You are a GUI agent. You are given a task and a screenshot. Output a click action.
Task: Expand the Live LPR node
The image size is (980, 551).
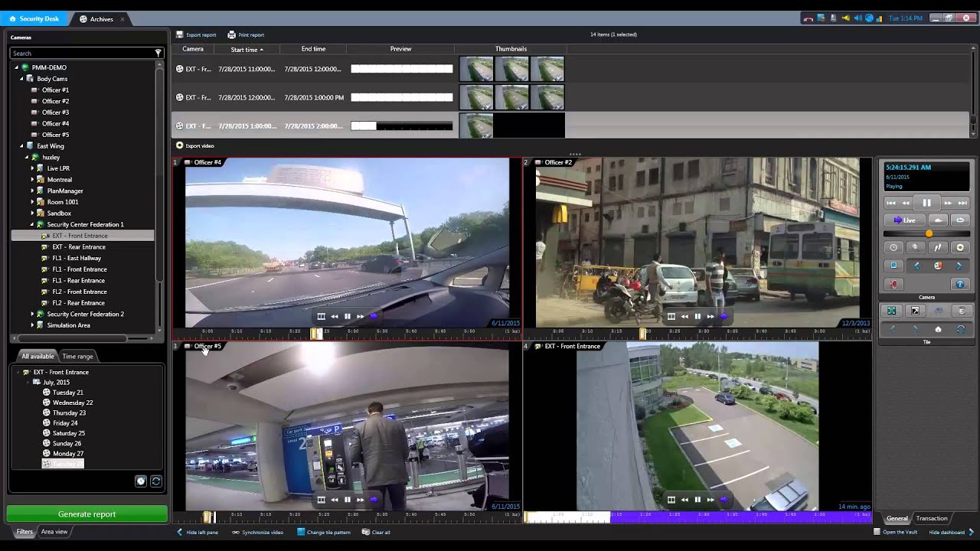(32, 168)
